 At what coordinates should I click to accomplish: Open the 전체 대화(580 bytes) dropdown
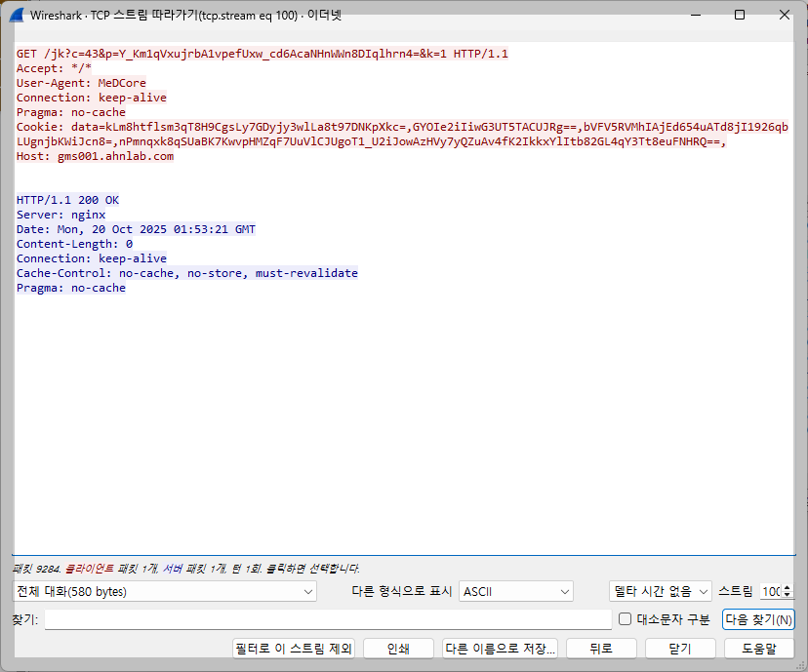(x=164, y=592)
